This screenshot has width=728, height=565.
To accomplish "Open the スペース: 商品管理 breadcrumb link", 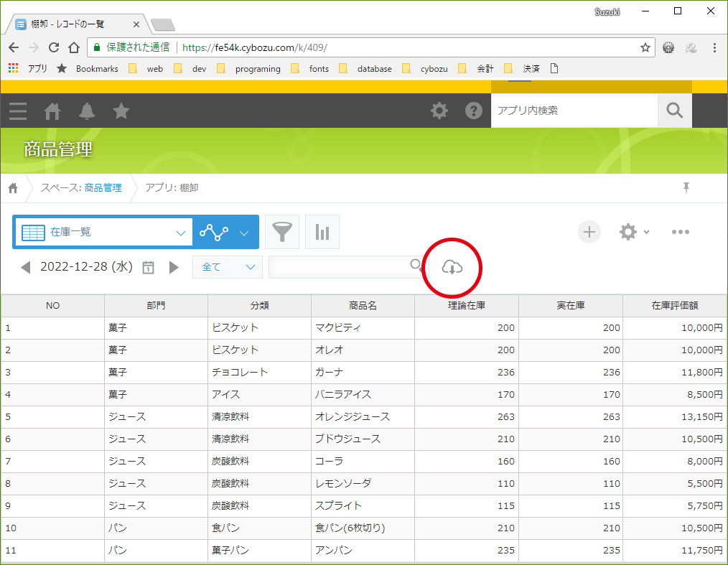I will point(81,188).
